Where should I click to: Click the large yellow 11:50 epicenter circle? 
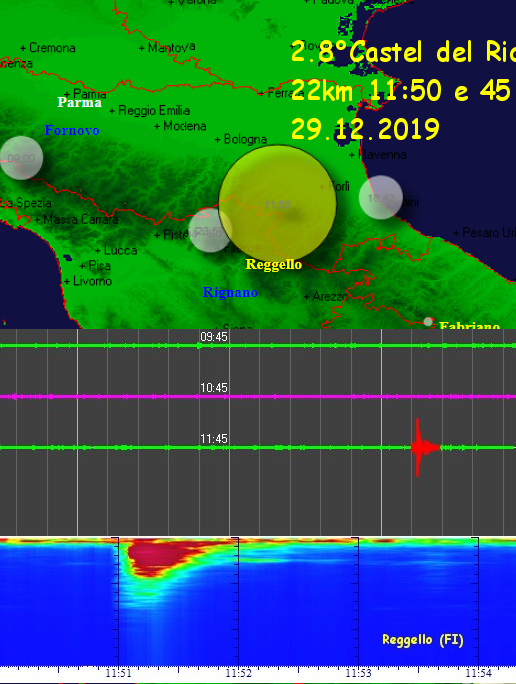(x=277, y=203)
